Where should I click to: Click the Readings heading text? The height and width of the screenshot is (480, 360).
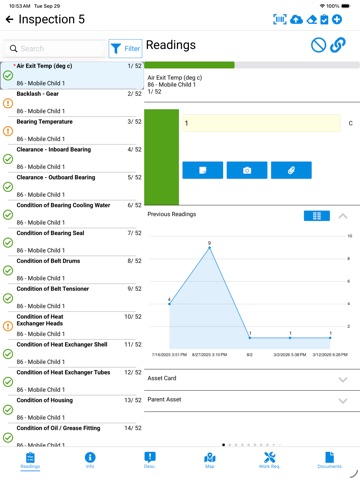[171, 45]
